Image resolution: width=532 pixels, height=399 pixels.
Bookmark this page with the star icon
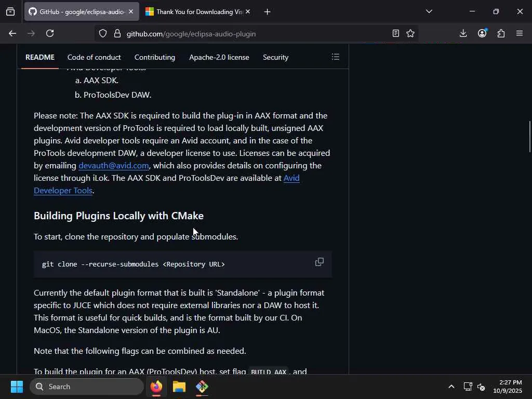(410, 34)
